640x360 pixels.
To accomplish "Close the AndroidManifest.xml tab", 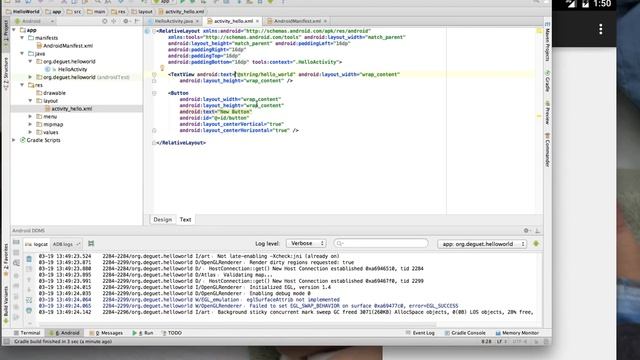I will tap(325, 21).
